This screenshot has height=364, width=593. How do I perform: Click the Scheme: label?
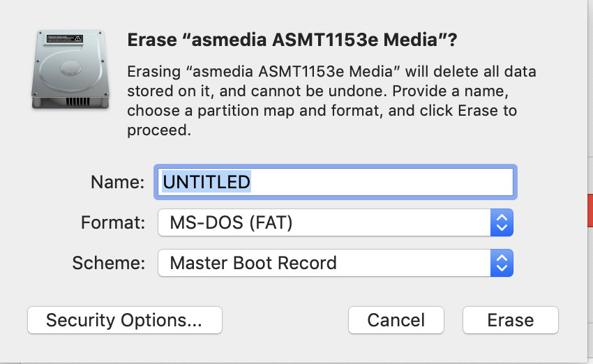[109, 263]
